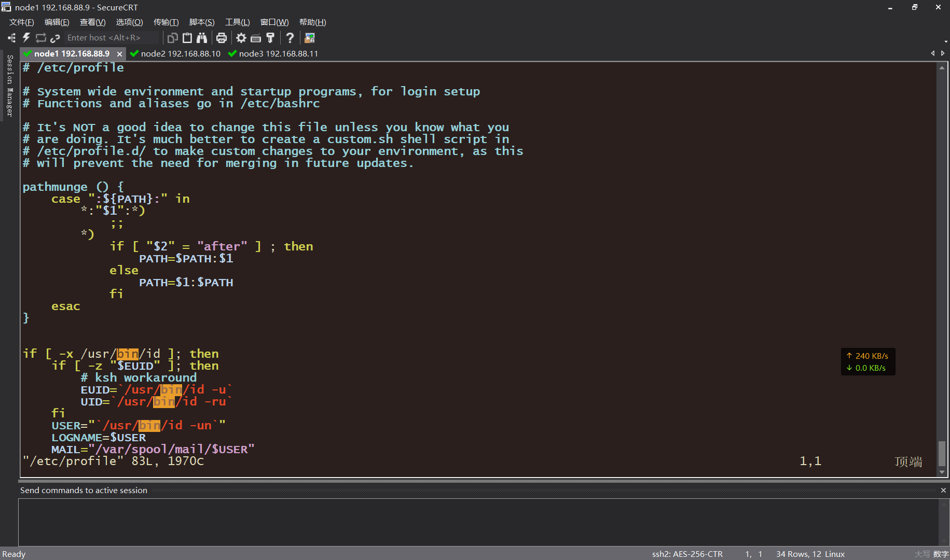Click the Paste clipboard icon

pos(187,38)
